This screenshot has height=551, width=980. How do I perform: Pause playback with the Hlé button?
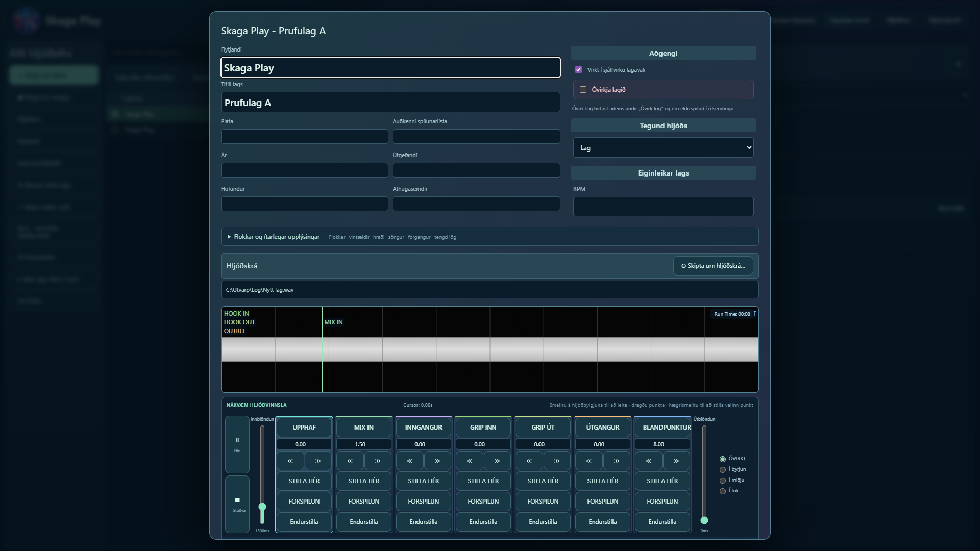[237, 444]
